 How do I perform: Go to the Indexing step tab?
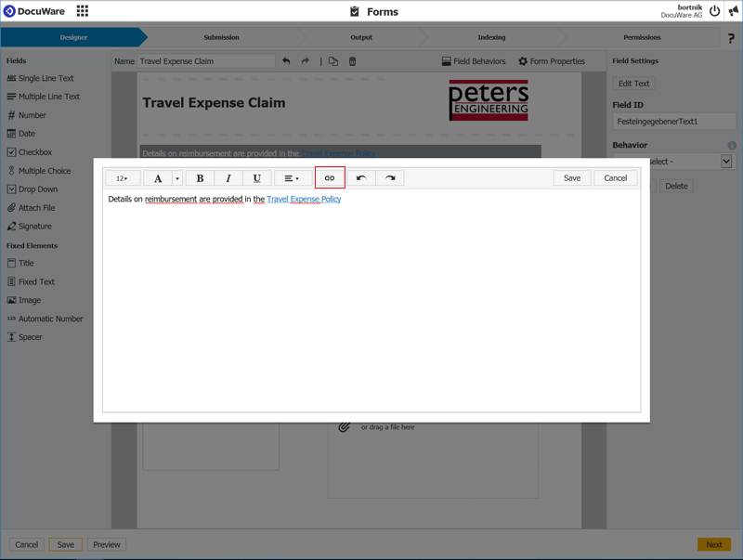(491, 37)
